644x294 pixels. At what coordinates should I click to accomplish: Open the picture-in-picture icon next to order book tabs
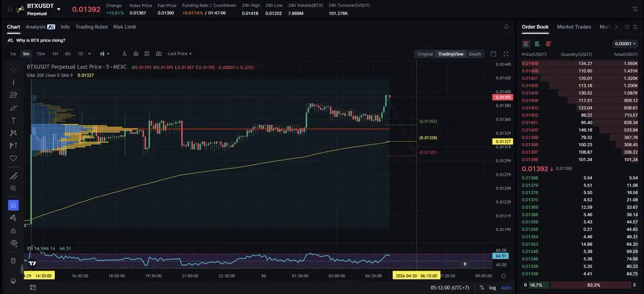[627, 27]
